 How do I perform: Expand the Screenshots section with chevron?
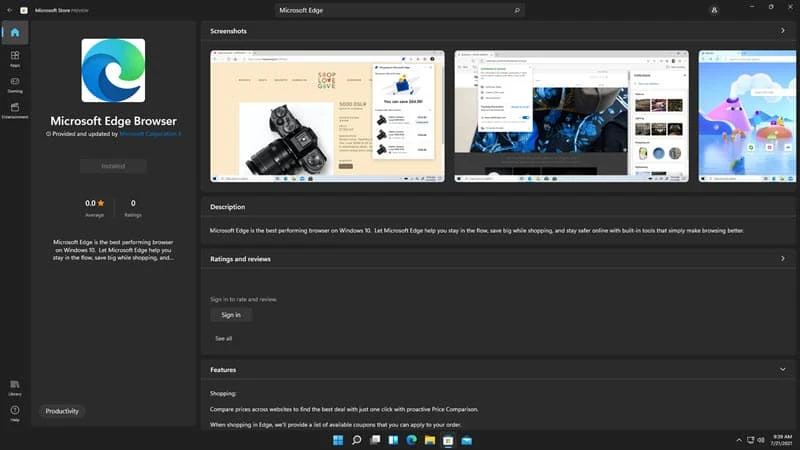(783, 31)
